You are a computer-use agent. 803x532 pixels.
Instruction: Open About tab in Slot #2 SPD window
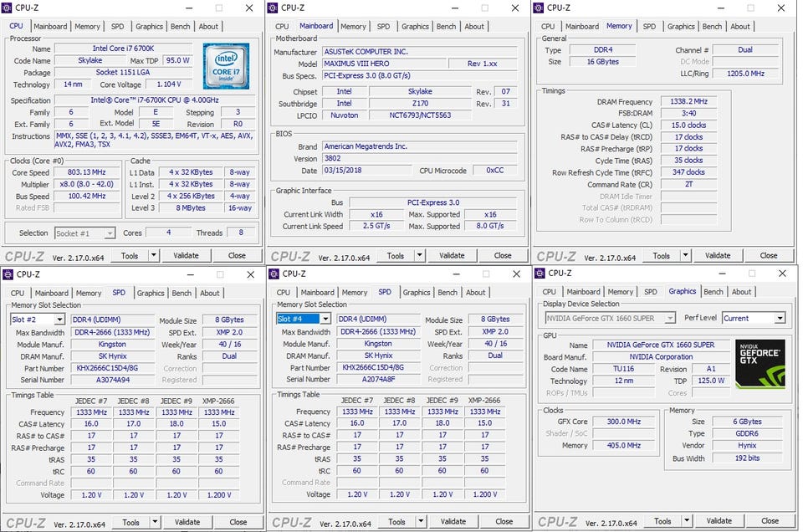coord(209,293)
